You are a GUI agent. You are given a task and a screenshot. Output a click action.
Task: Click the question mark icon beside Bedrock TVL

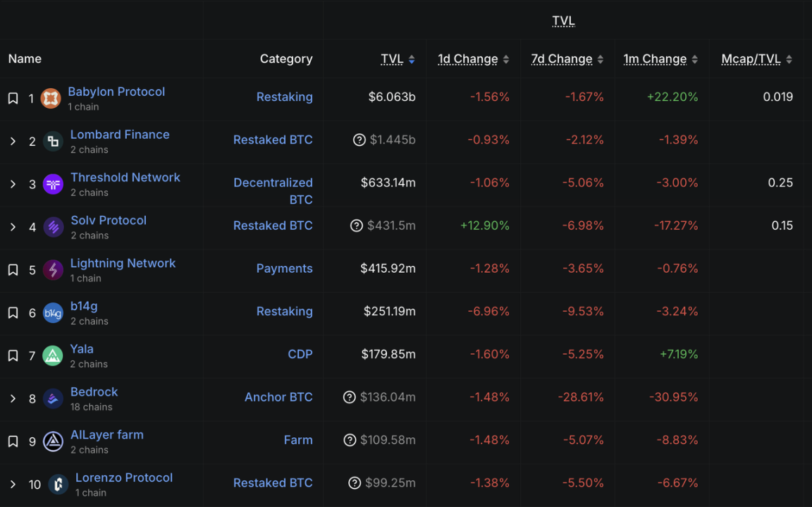coord(350,398)
